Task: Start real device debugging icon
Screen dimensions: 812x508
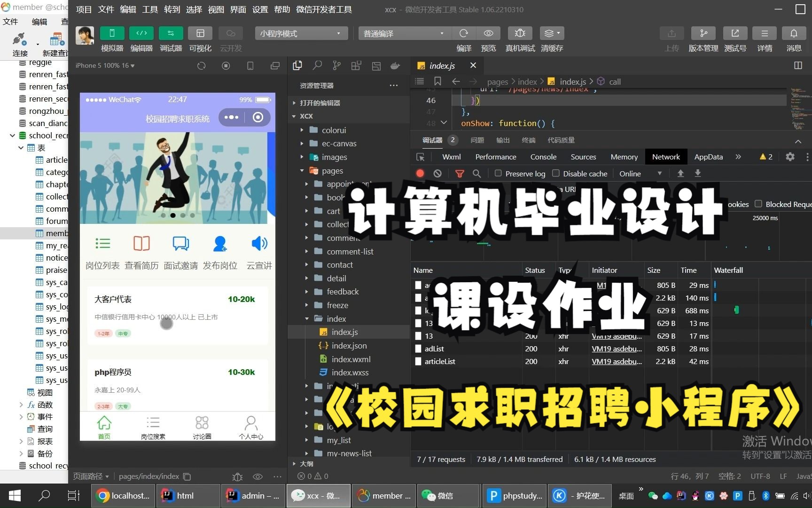Action: point(520,33)
